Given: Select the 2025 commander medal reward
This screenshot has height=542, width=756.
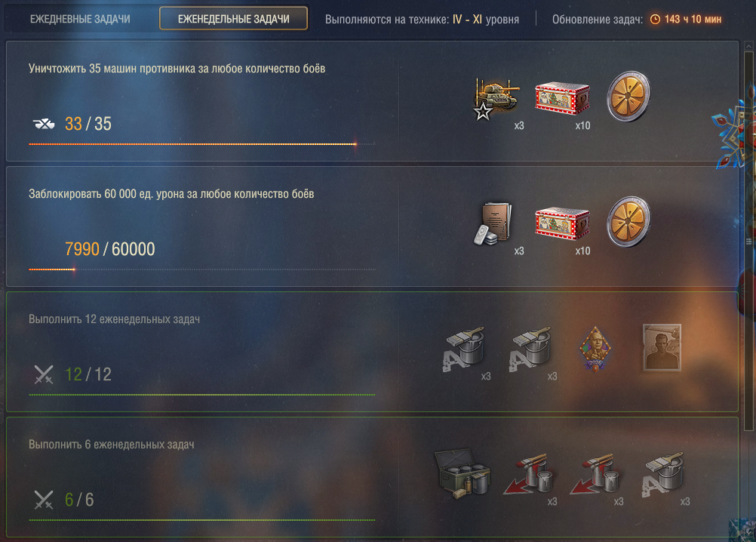Looking at the screenshot, I should pos(595,349).
